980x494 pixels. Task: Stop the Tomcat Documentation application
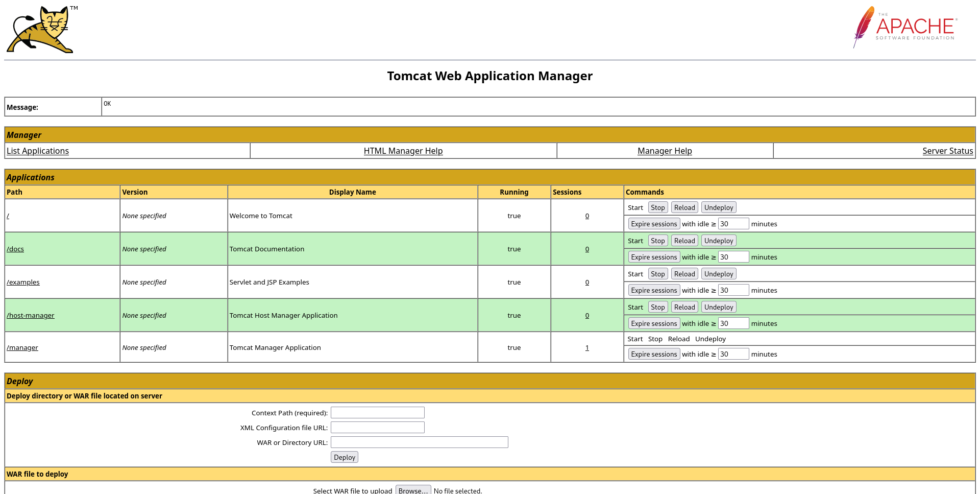click(658, 241)
